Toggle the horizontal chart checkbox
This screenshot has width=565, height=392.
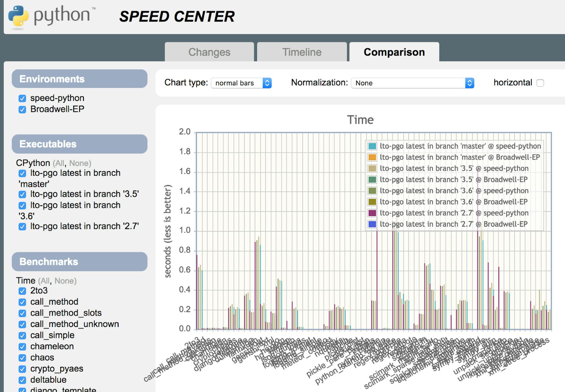[540, 83]
